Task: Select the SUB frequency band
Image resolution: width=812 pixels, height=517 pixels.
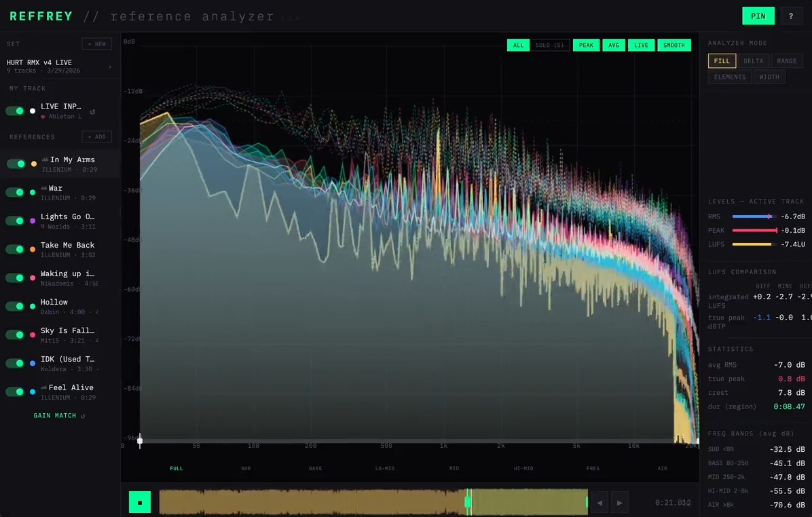Action: [x=246, y=468]
